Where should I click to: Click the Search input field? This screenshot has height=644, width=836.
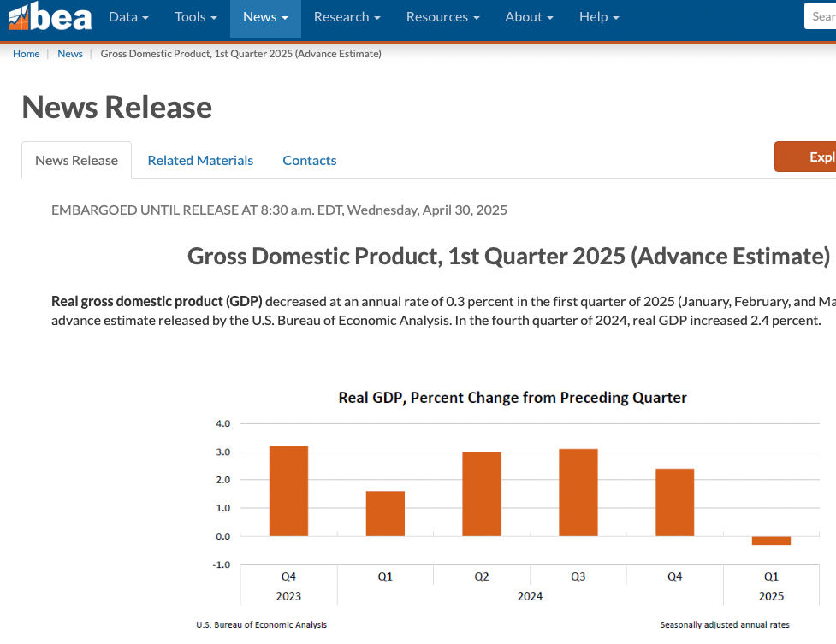pyautogui.click(x=820, y=17)
